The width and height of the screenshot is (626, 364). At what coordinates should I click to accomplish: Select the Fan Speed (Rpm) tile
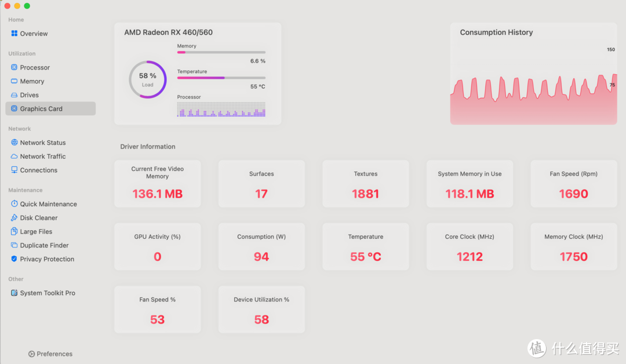pos(573,184)
